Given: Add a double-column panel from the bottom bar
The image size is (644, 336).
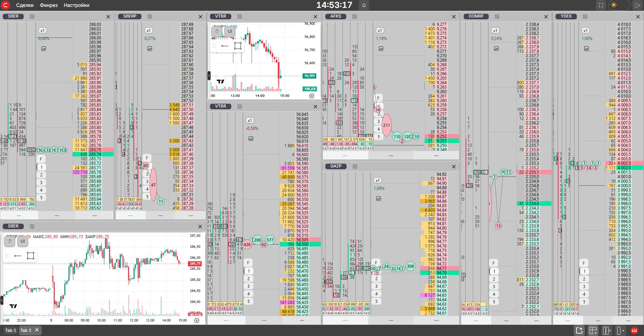Looking at the screenshot, I should point(607,330).
